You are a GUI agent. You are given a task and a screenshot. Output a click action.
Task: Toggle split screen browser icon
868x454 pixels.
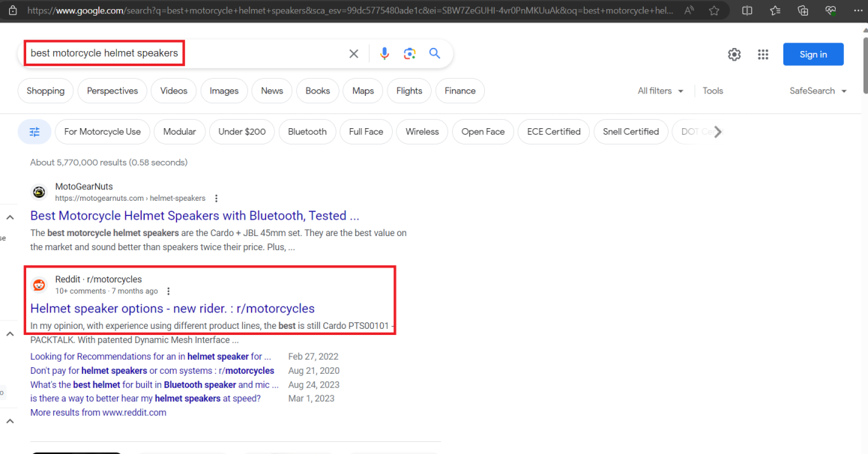coord(747,10)
